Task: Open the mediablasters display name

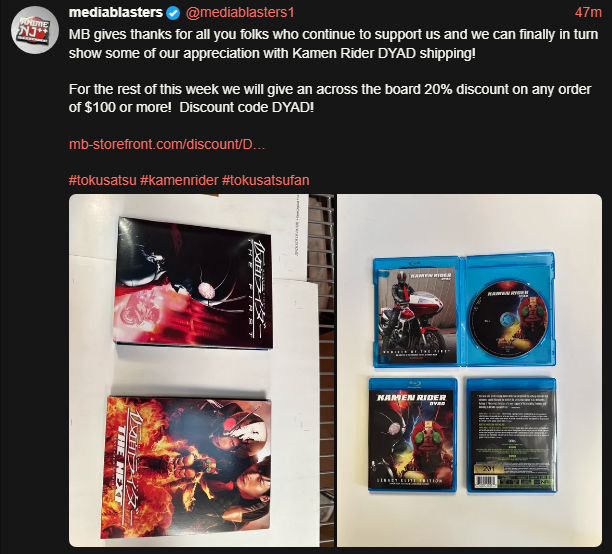Action: pos(116,12)
